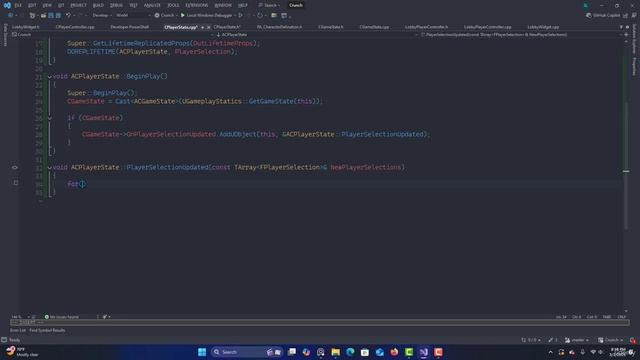Open the ACPlayerState class navigation dropdown
Viewport: 640px width, 360px height.
[316, 35]
